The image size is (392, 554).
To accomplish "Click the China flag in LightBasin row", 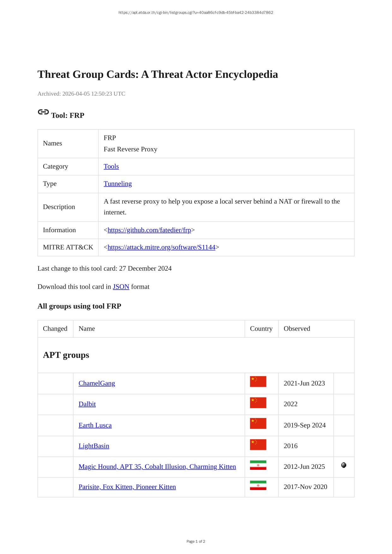I will pos(258,445).
